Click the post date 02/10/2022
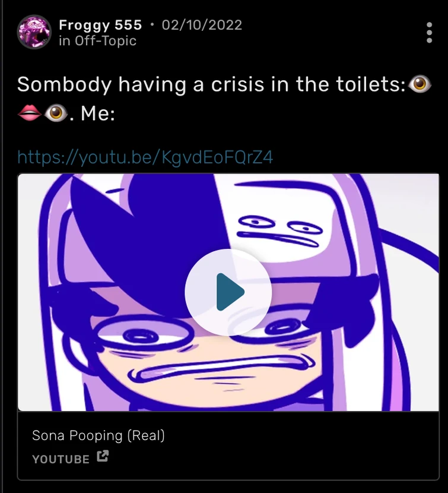Viewport: 448px width, 493px height. tap(202, 25)
